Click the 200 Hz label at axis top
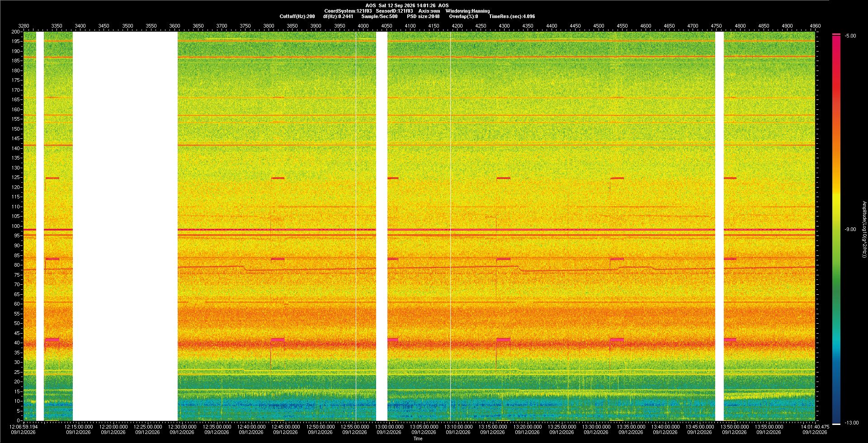Screen dimensions: 868x443 coord(16,32)
